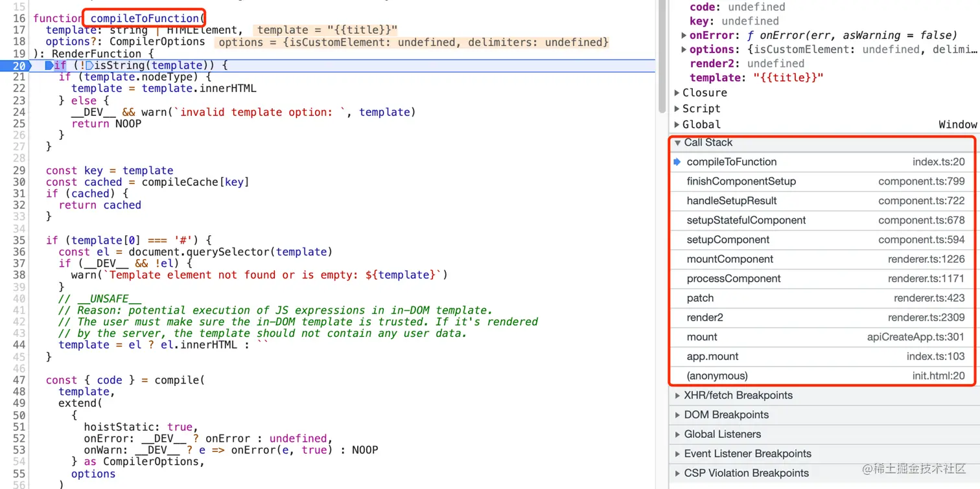Screen dimensions: 980x489
Task: Select setupStatefulComponent call stack frame
Action: tap(822, 220)
